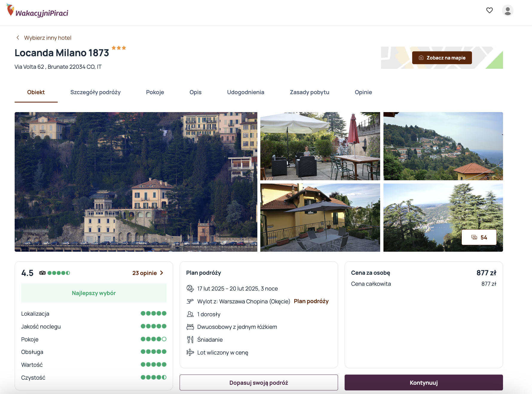Click Dopasuj swoją podróż button
Viewport: 532px width, 394px height.
(259, 383)
